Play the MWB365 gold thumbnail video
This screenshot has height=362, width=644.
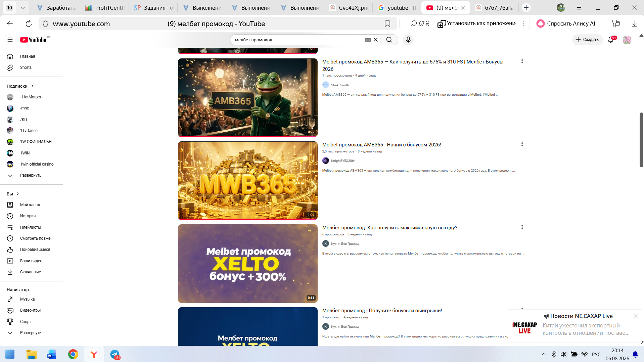tap(248, 180)
